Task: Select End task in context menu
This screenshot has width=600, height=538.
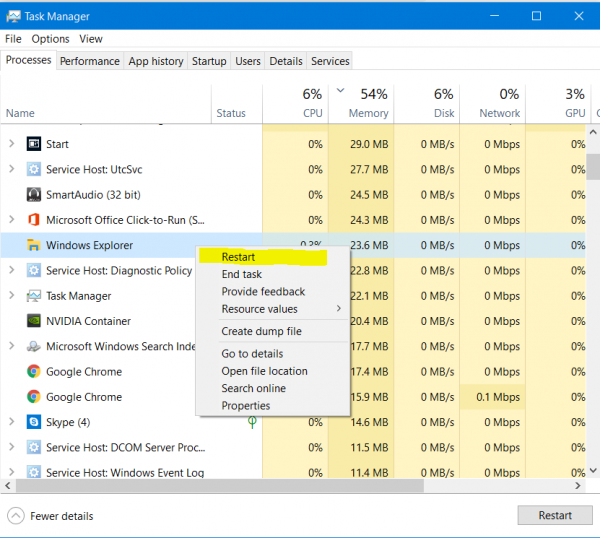Action: tap(241, 274)
